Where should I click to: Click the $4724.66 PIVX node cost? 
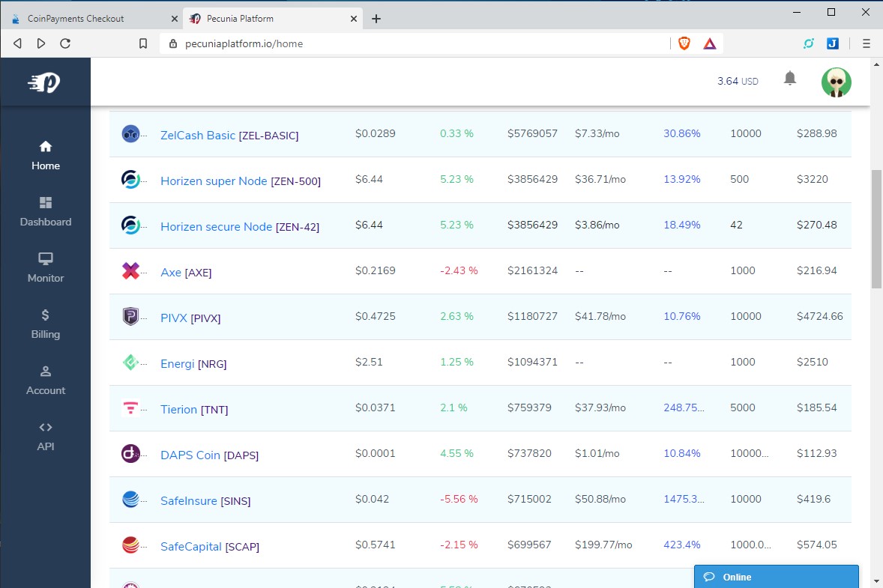click(820, 315)
